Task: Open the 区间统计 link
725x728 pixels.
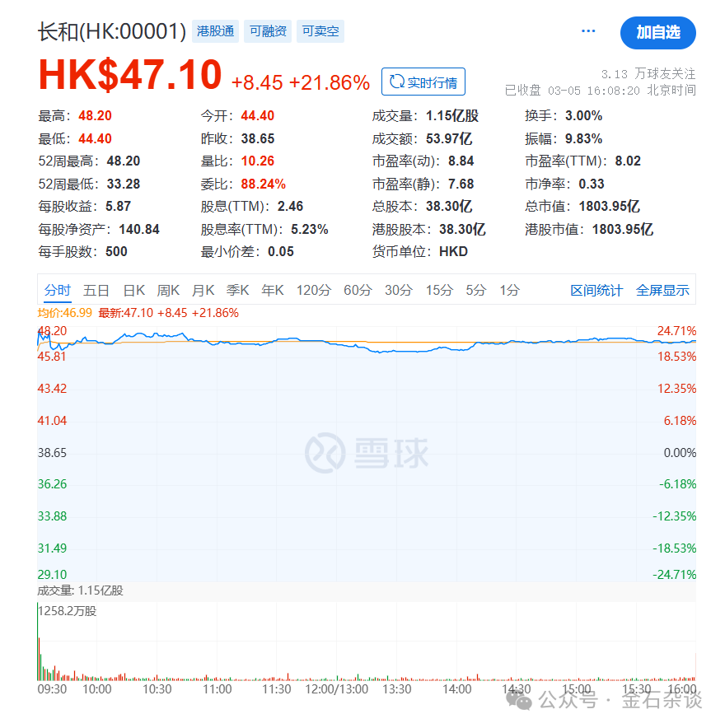Action: click(x=596, y=290)
